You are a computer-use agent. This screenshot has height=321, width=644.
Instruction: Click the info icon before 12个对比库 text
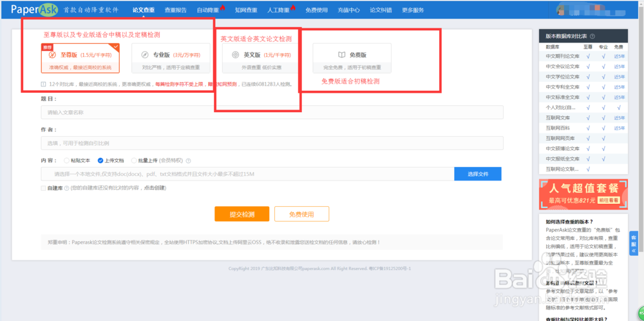44,84
